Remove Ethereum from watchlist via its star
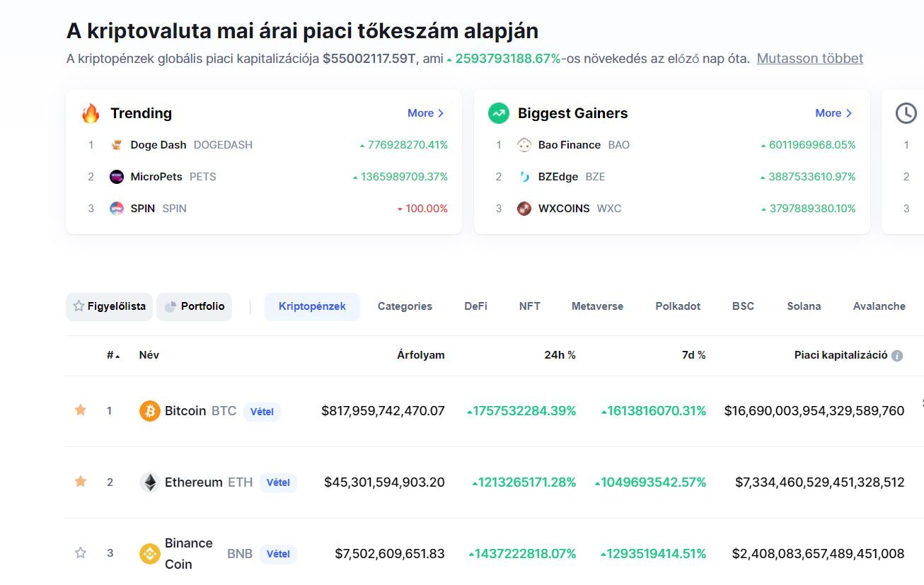Screen dimensions: 924x585 coord(81,482)
